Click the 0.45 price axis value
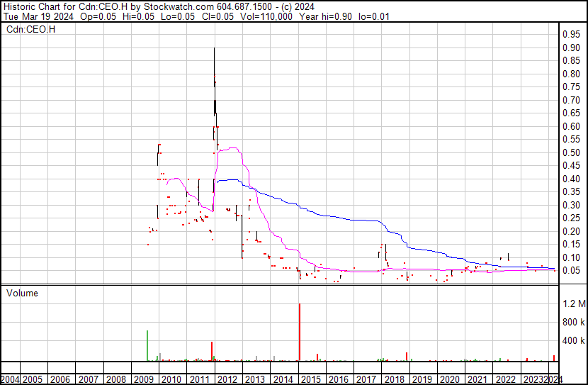The height and width of the screenshot is (385, 588). [572, 165]
